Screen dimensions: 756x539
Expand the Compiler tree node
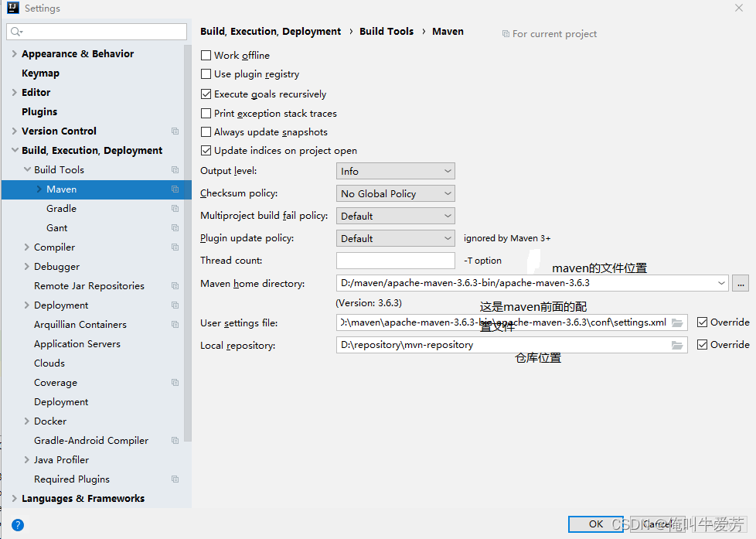[x=26, y=247]
